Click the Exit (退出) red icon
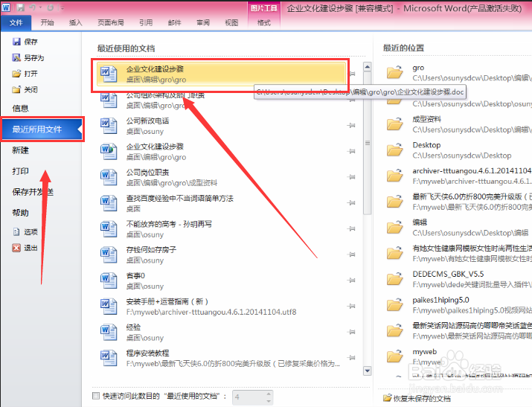532x407 pixels. (x=16, y=248)
